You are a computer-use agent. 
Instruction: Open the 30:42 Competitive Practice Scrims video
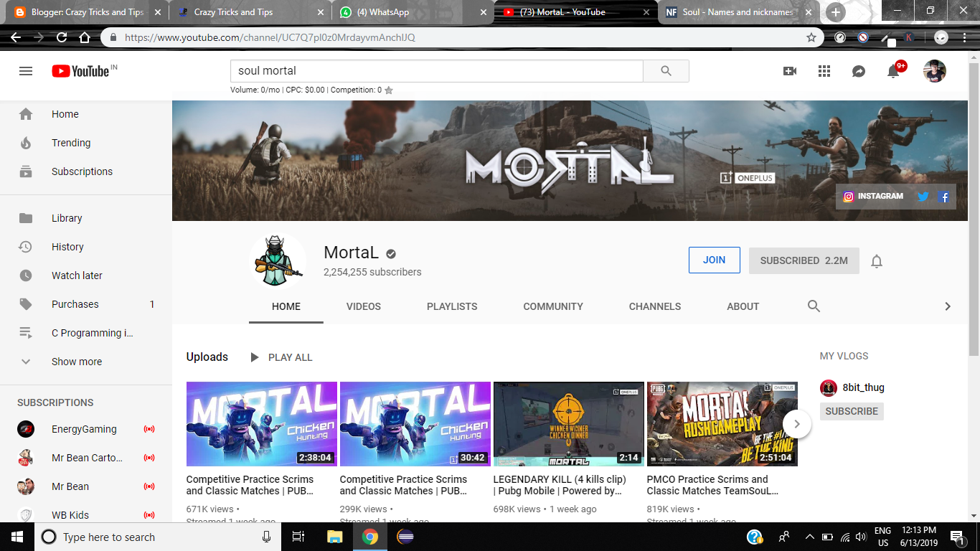click(415, 424)
